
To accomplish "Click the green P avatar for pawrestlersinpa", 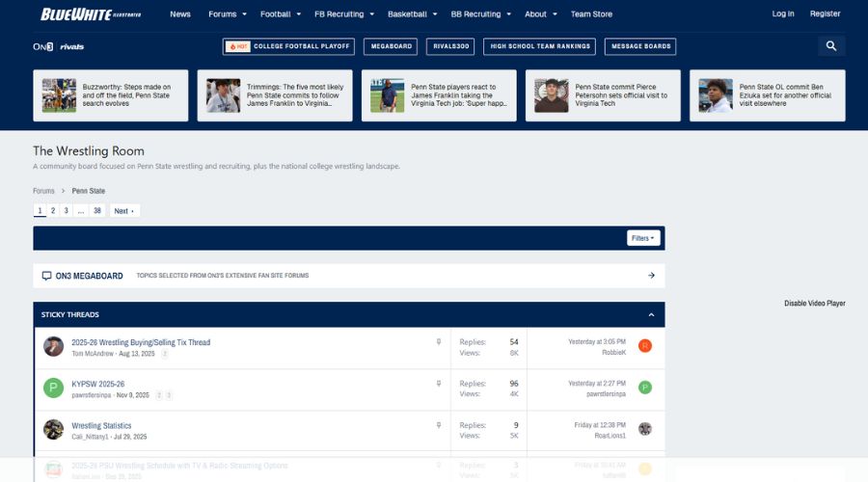I will 54,388.
